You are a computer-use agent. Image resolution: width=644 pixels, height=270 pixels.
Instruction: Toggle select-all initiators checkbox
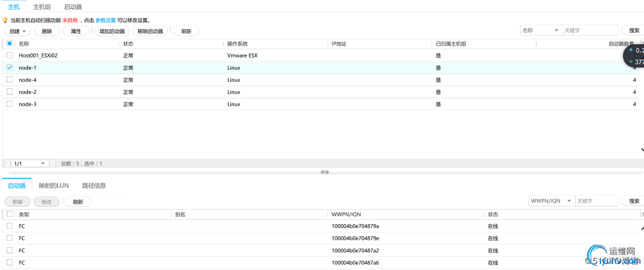coord(10,214)
